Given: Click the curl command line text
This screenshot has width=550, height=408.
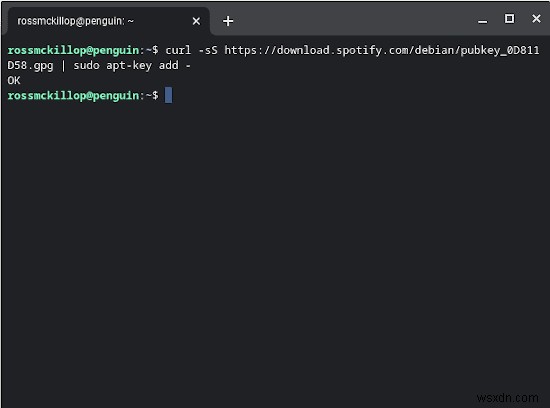Looking at the screenshot, I should (352, 51).
